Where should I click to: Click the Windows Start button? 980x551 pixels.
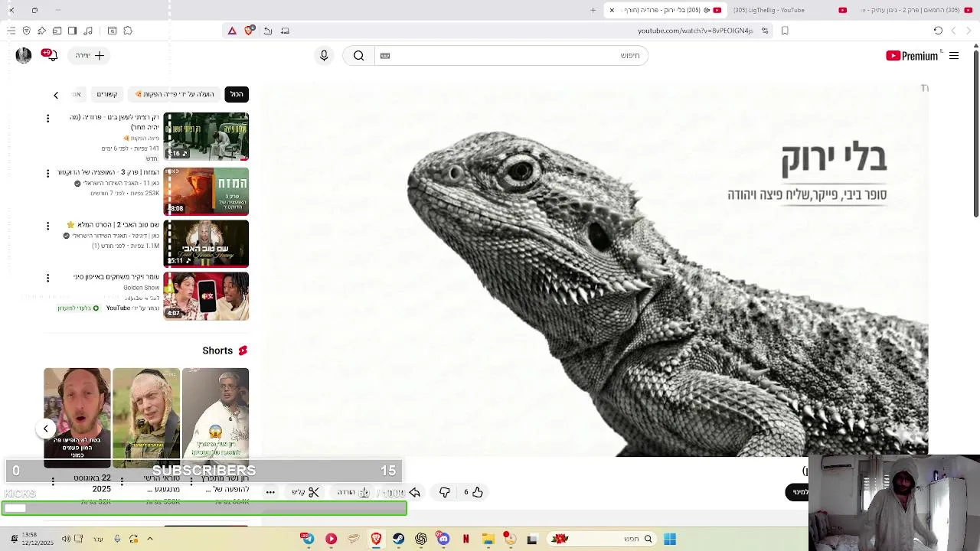670,539
